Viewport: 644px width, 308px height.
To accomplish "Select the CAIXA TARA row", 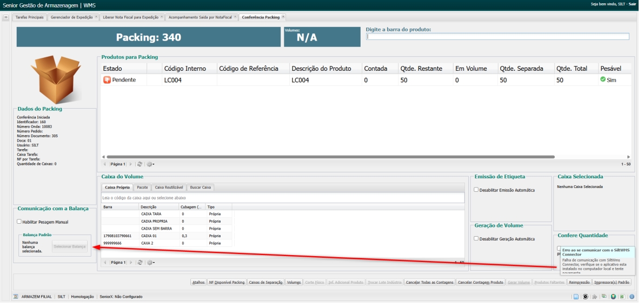I will (x=167, y=215).
